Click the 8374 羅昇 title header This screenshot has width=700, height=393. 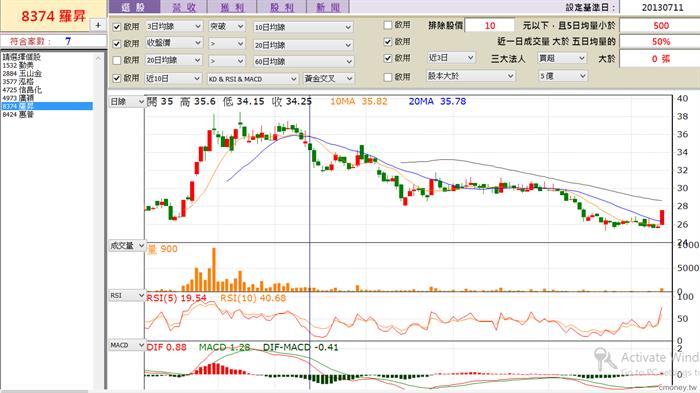53,16
